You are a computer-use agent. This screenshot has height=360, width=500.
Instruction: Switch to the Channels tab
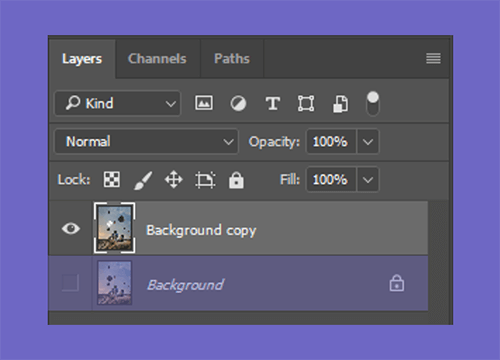click(x=157, y=59)
